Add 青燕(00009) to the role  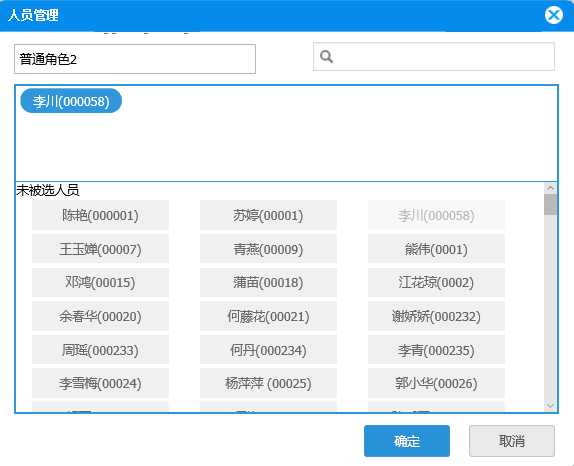click(268, 249)
